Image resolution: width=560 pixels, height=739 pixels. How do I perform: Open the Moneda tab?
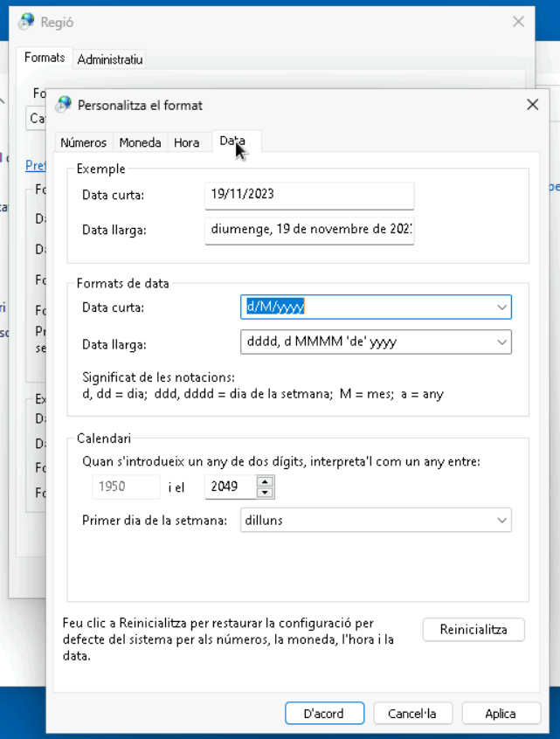140,142
